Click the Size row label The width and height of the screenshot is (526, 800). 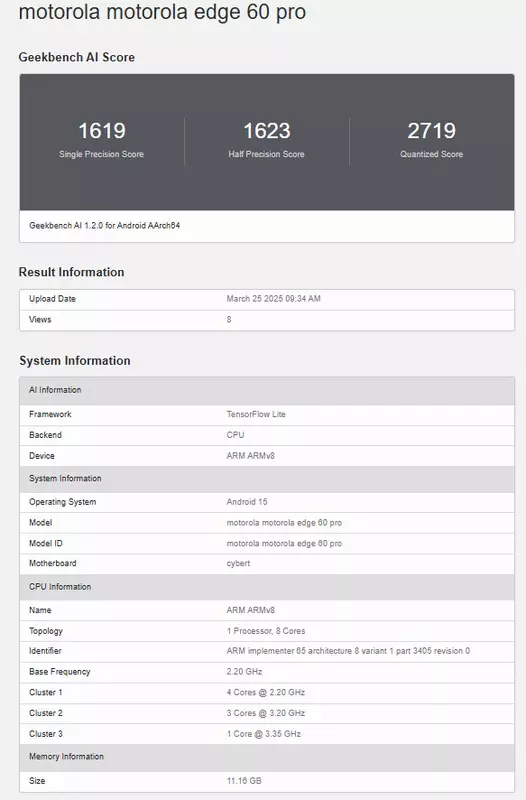pos(37,781)
